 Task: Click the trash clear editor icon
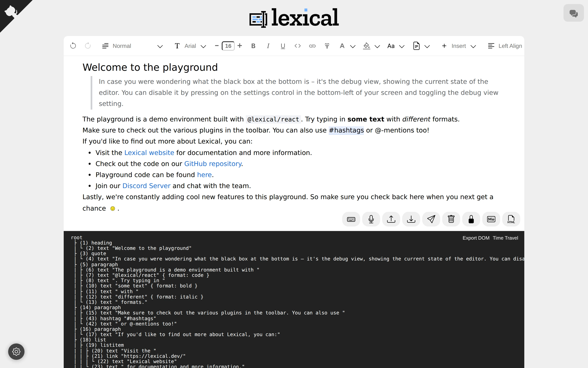451,219
